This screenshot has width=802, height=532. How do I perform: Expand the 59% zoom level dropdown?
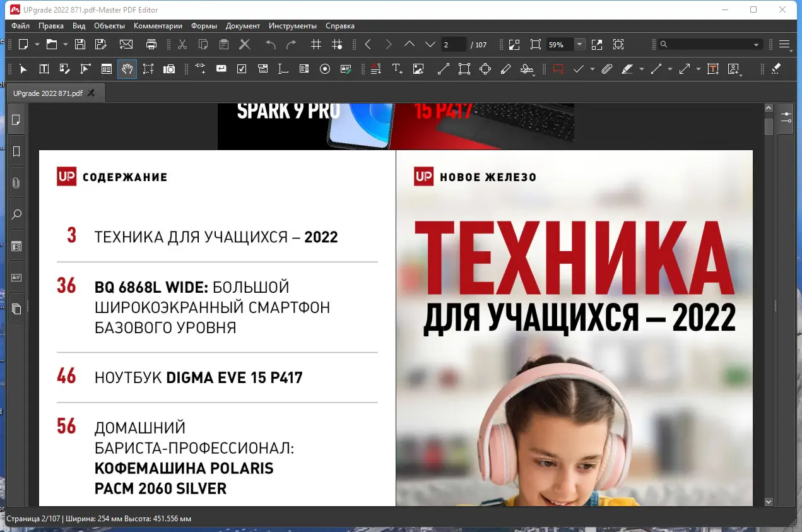click(579, 45)
